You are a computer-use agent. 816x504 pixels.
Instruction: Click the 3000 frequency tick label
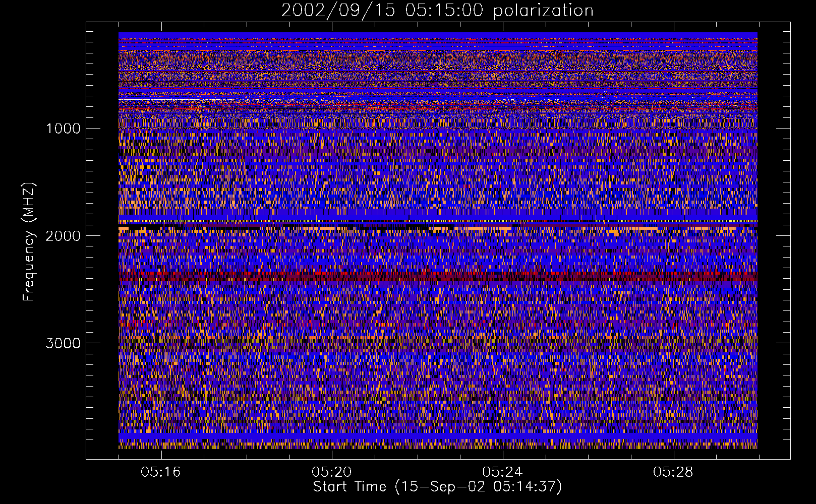pos(63,343)
